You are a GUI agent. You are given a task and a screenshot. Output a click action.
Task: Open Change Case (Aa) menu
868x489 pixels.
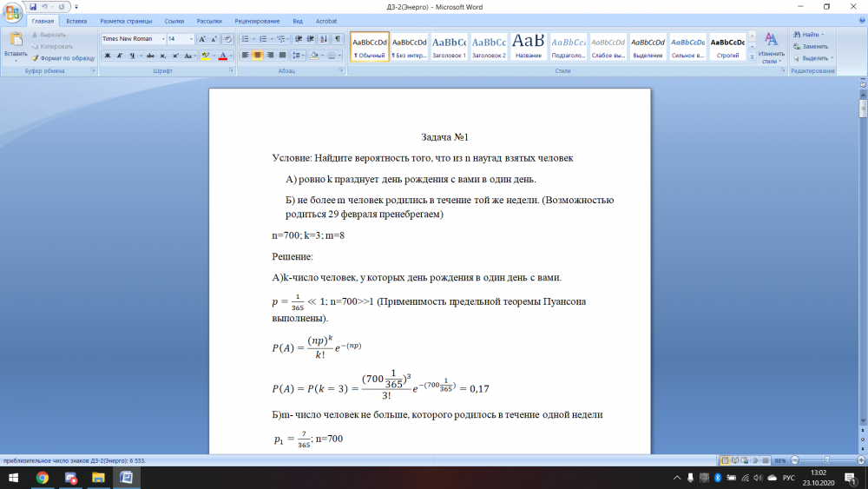[x=188, y=56]
